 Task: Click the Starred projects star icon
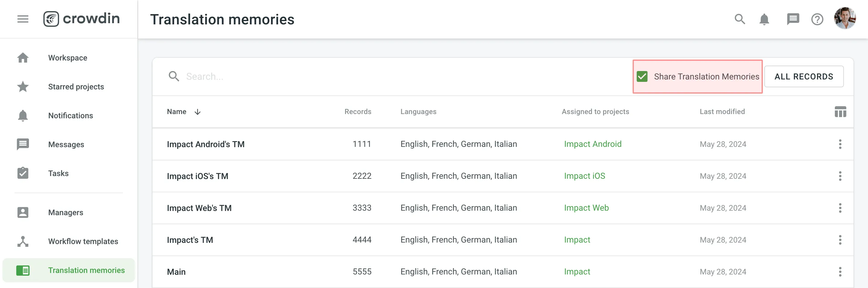23,86
